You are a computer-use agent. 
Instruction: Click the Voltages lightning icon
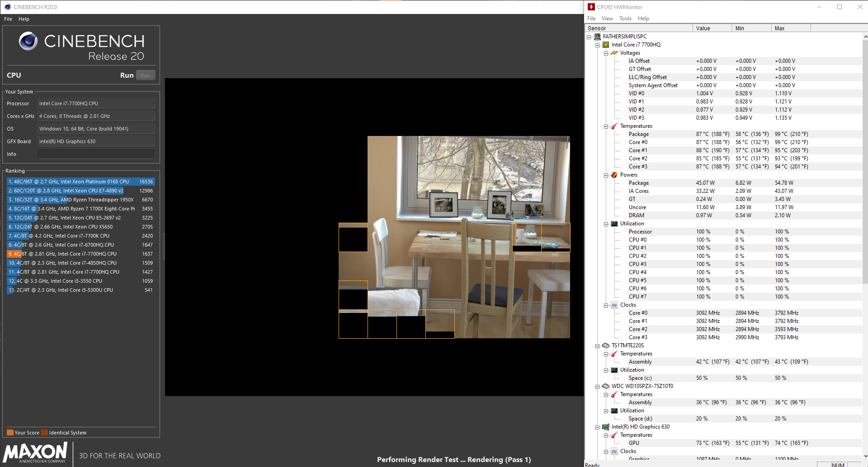click(614, 53)
